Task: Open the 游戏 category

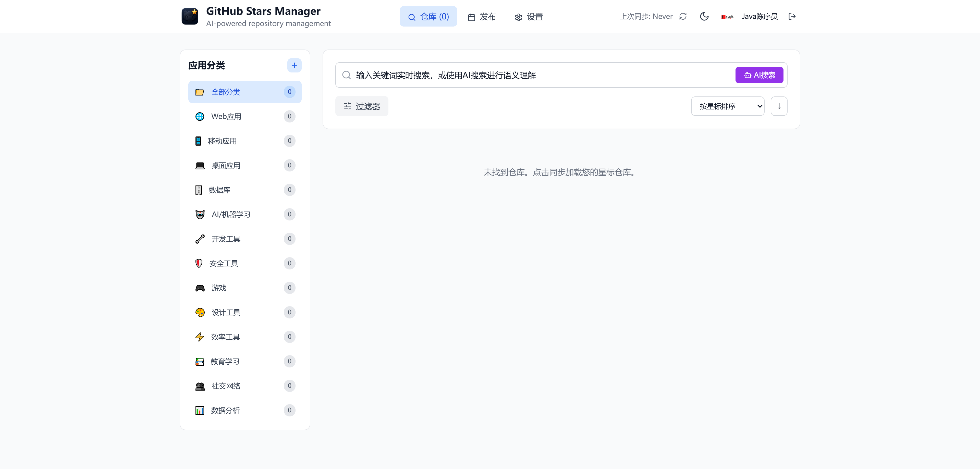Action: [245, 288]
